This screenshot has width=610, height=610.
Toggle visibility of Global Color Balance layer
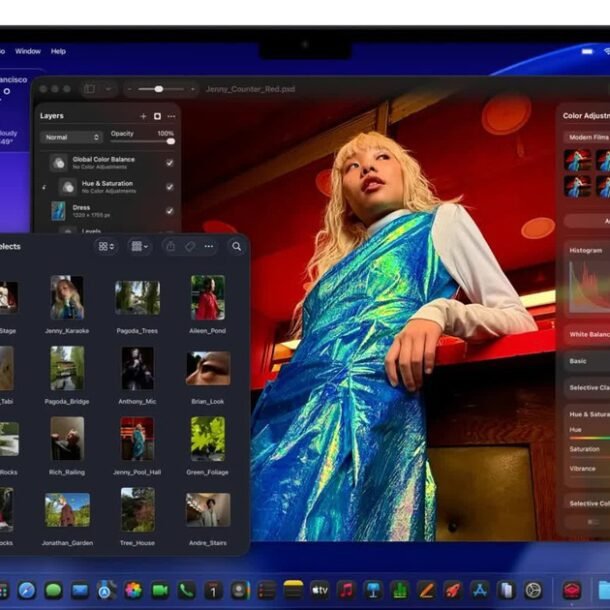tap(169, 162)
